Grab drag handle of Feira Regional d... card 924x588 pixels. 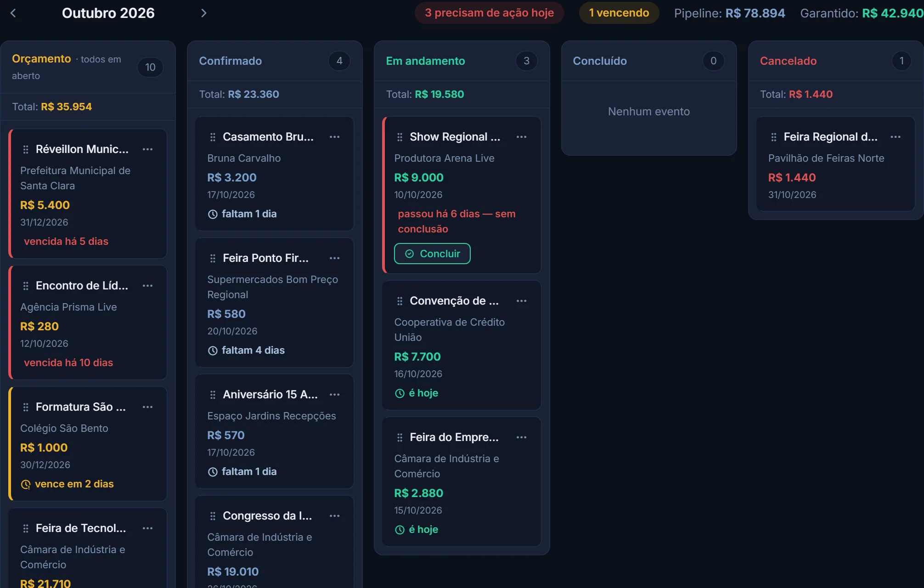pyautogui.click(x=774, y=137)
